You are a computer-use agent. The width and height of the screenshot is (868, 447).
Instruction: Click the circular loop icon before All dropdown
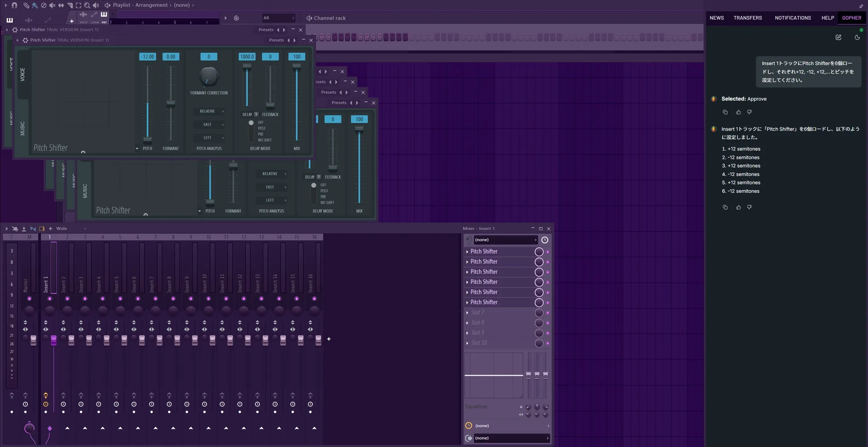pos(236,18)
